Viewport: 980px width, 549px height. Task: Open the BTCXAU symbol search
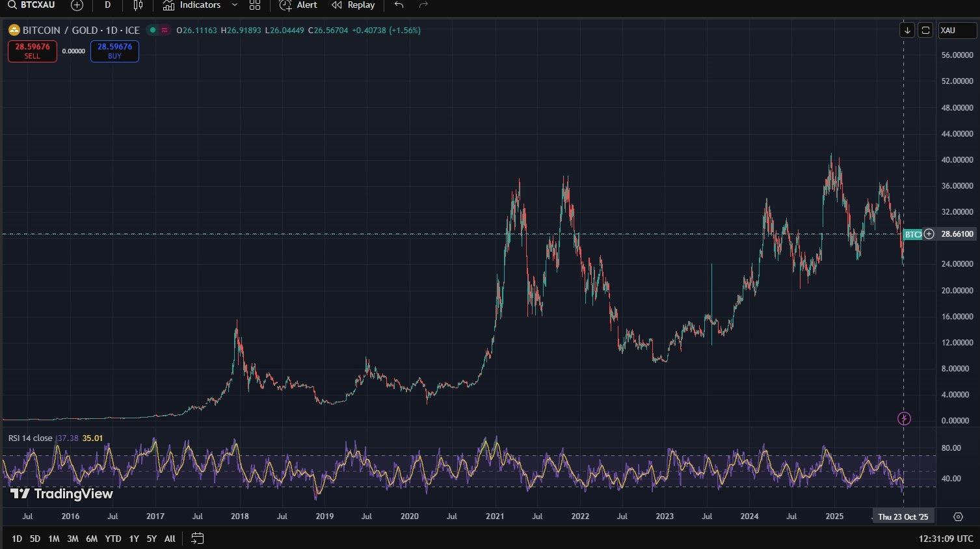(x=31, y=5)
